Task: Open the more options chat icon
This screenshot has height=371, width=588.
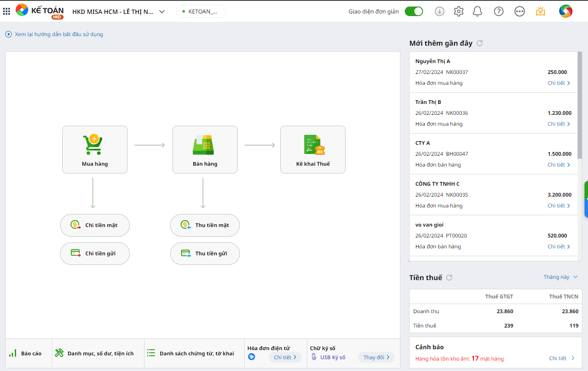Action: click(x=520, y=12)
